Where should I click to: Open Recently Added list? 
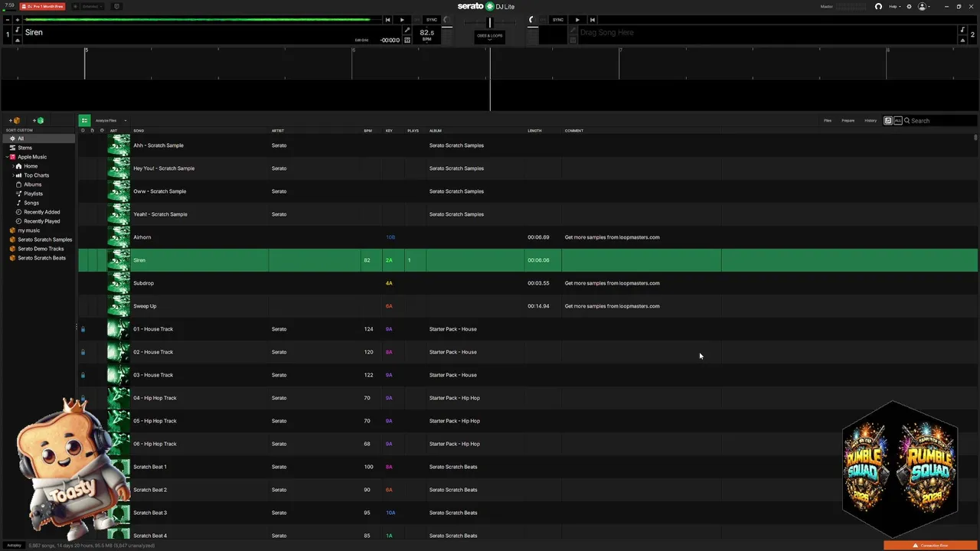[41, 212]
